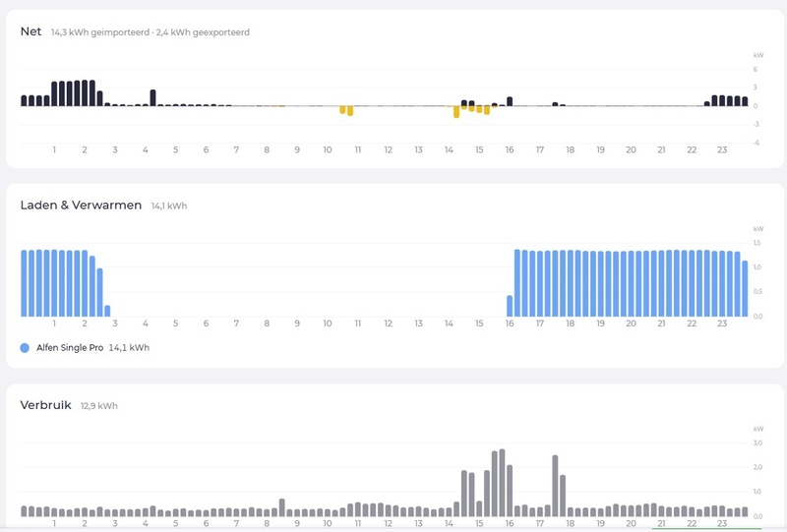Click the Laden & Verwarmen heading
Image resolution: width=787 pixels, height=532 pixels.
tap(81, 206)
